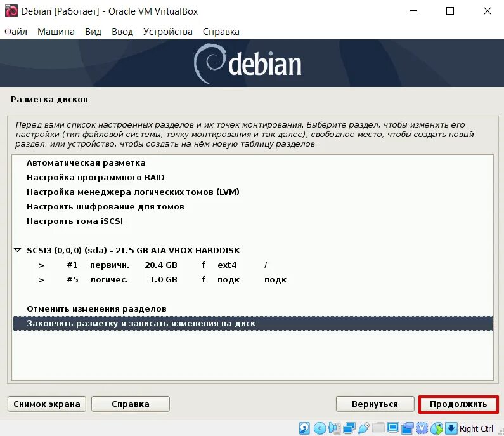Select Настроить тома iSCSI
504x436 pixels.
click(253, 221)
